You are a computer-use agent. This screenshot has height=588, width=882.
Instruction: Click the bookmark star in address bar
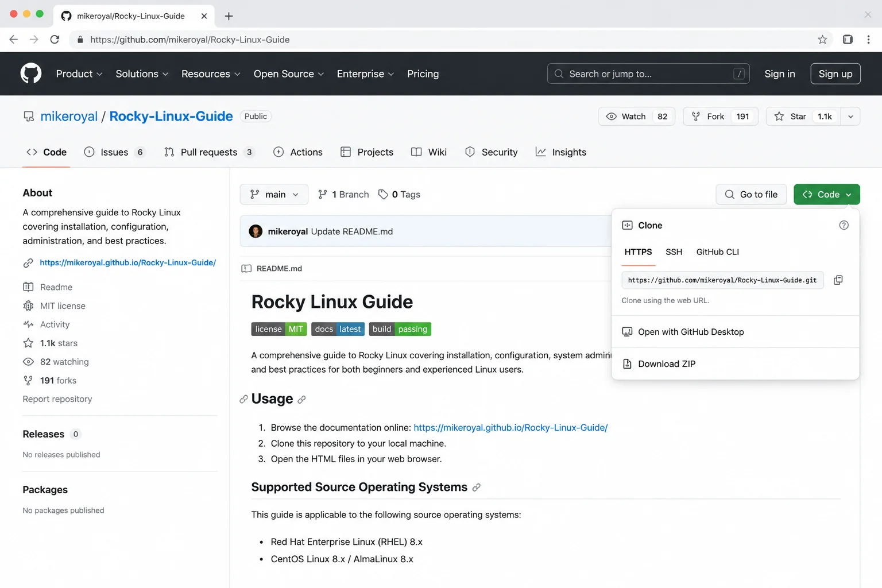coord(822,40)
